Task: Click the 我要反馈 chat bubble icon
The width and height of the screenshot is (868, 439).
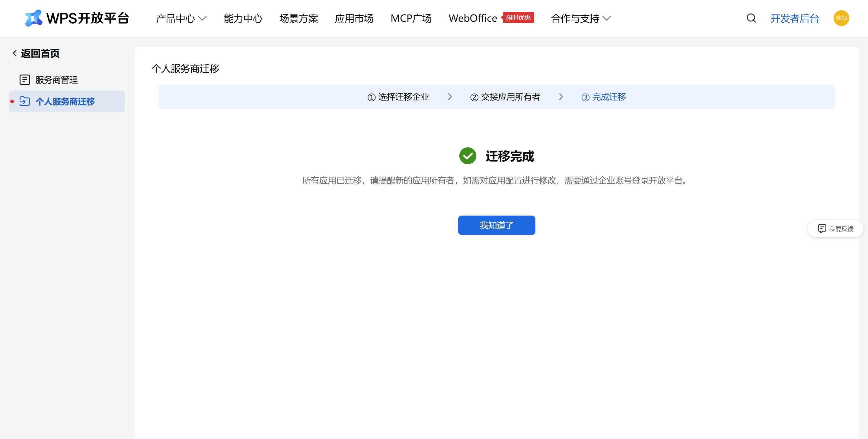Action: pos(822,229)
